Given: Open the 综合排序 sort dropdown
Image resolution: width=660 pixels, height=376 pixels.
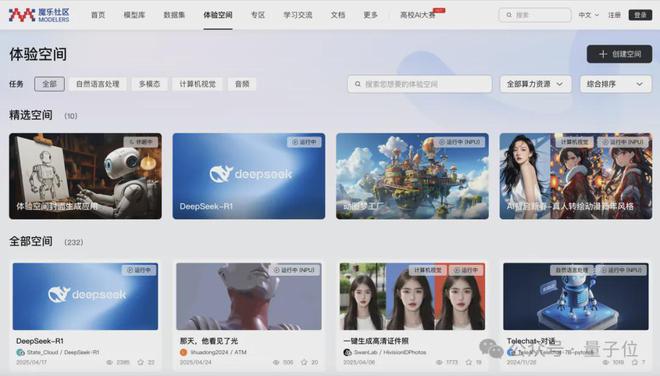Looking at the screenshot, I should (616, 84).
